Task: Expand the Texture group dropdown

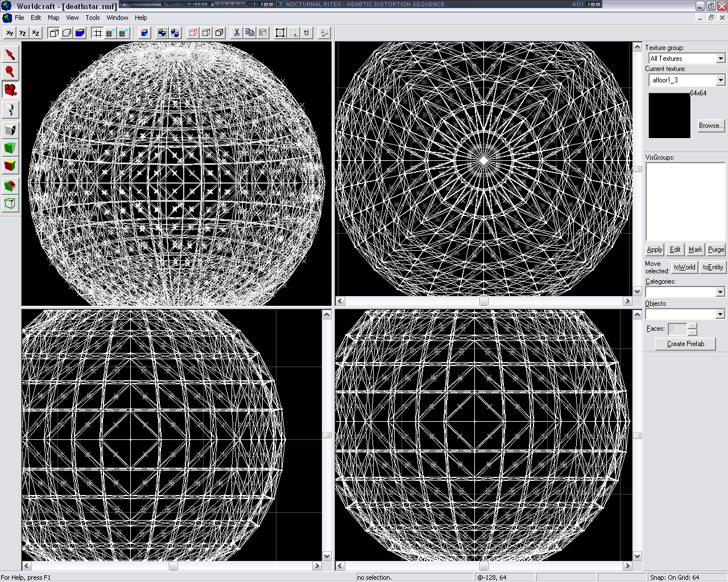Action: [x=721, y=59]
